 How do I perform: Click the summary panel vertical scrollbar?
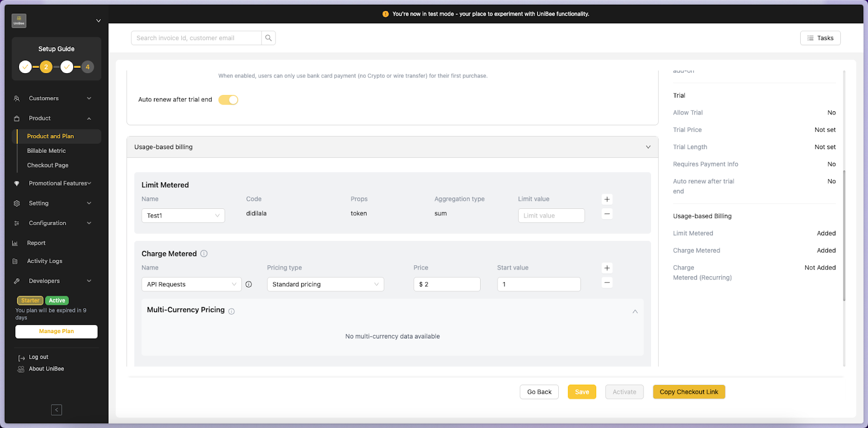(844, 235)
